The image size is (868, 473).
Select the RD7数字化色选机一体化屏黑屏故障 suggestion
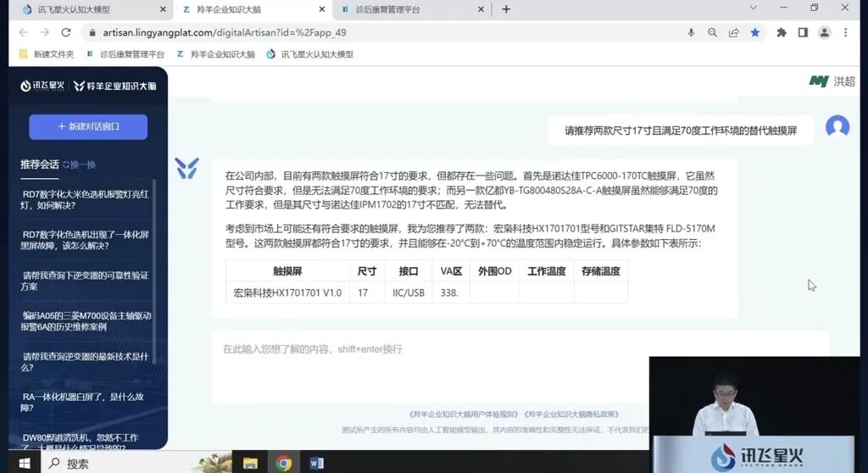(85, 241)
